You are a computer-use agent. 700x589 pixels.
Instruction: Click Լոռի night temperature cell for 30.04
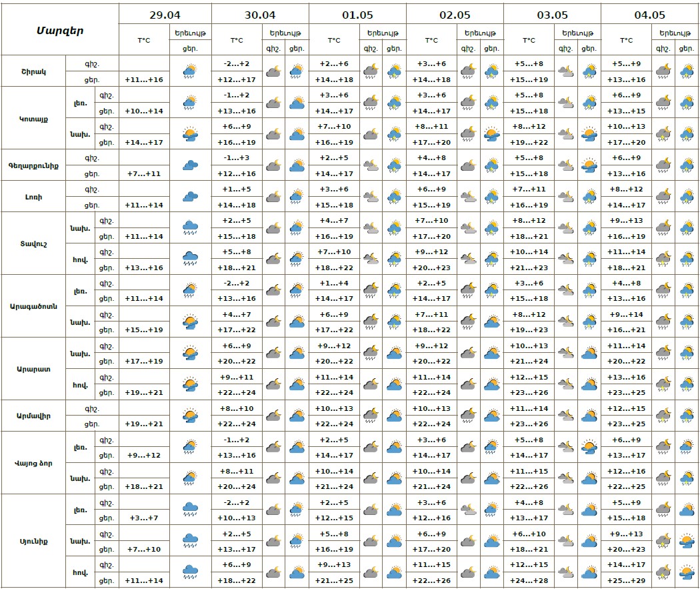coord(236,189)
